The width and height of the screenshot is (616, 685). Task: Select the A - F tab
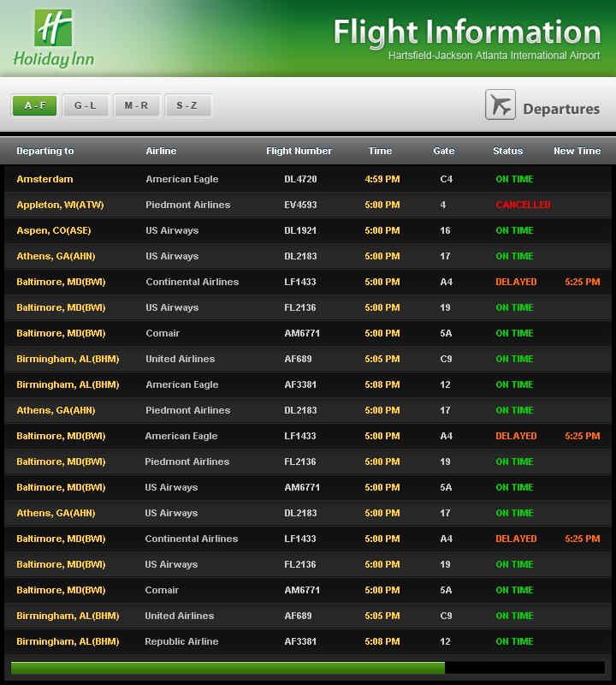(35, 105)
